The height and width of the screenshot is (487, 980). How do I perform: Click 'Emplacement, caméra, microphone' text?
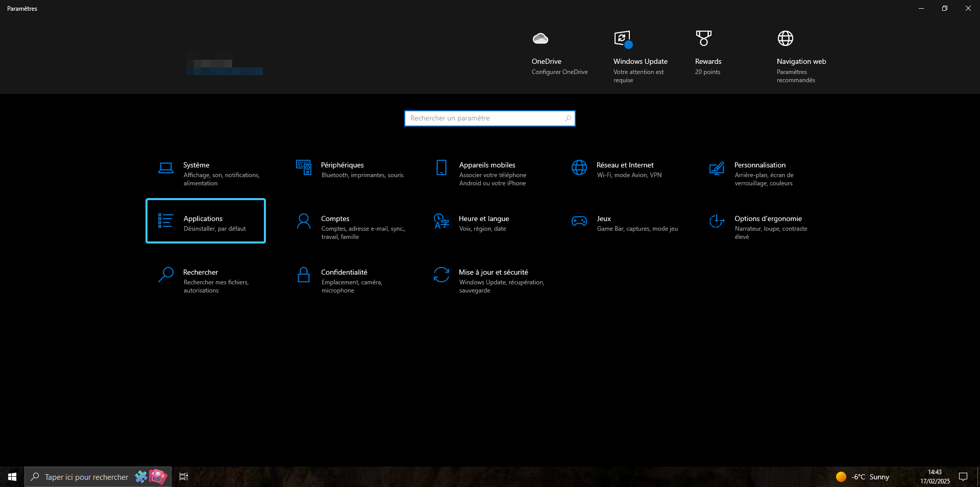(x=351, y=286)
